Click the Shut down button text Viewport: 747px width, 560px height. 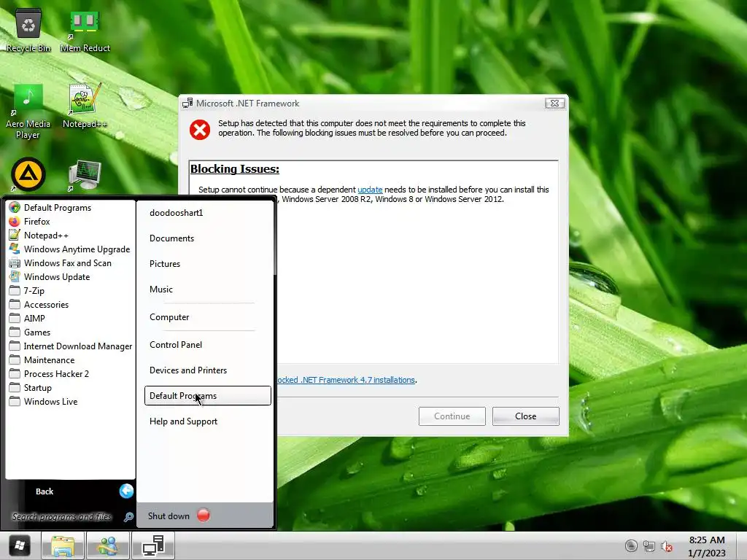tap(169, 516)
